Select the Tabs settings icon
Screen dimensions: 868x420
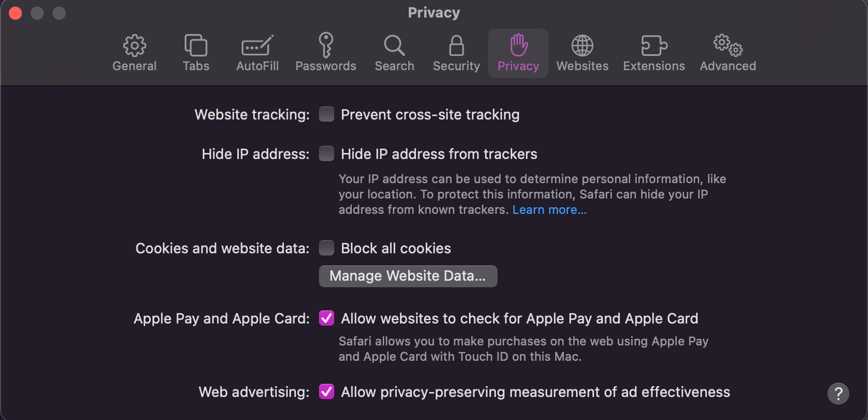tap(196, 52)
